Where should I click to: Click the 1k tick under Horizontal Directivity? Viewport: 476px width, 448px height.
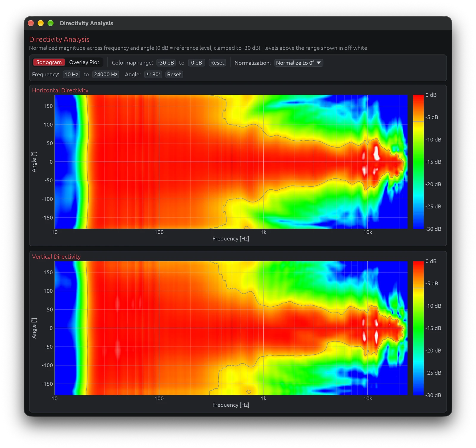tap(263, 232)
